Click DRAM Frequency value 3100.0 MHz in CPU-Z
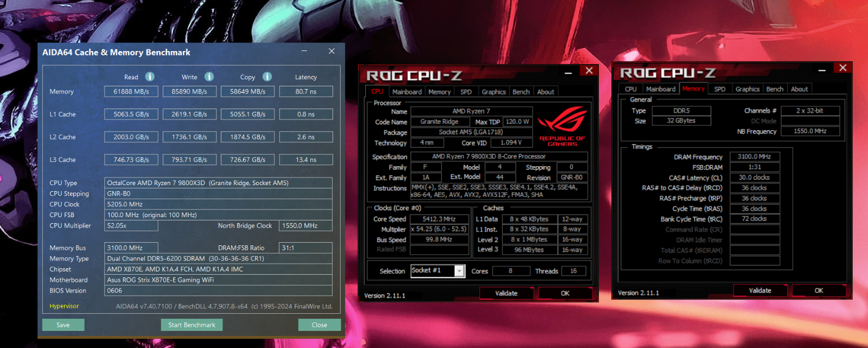Viewport: 868px width, 348px height. [755, 156]
